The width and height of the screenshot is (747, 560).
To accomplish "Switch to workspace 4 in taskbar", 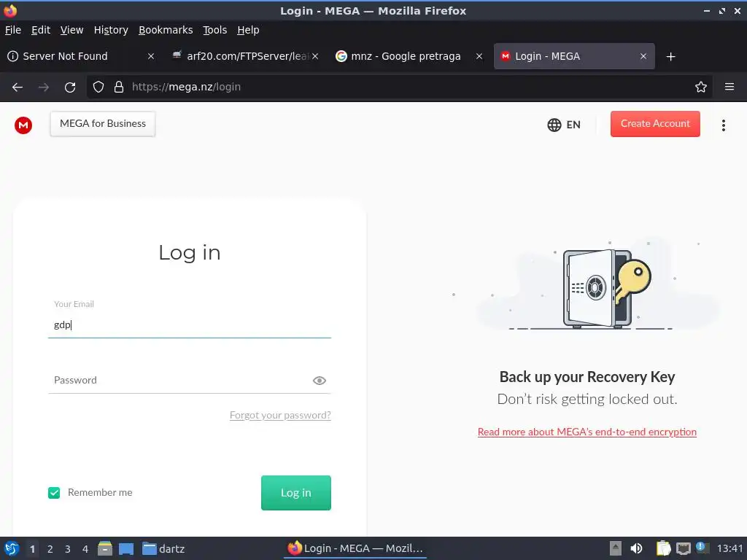I will coord(85,549).
